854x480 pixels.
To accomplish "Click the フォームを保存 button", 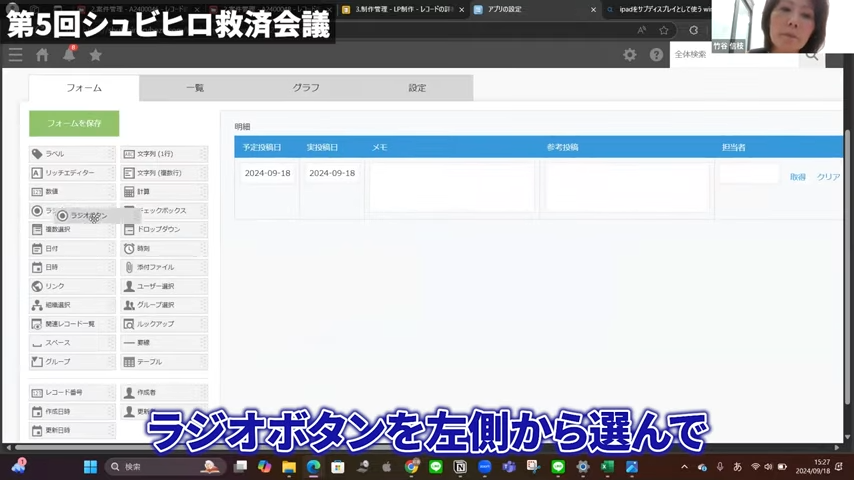I will point(74,124).
